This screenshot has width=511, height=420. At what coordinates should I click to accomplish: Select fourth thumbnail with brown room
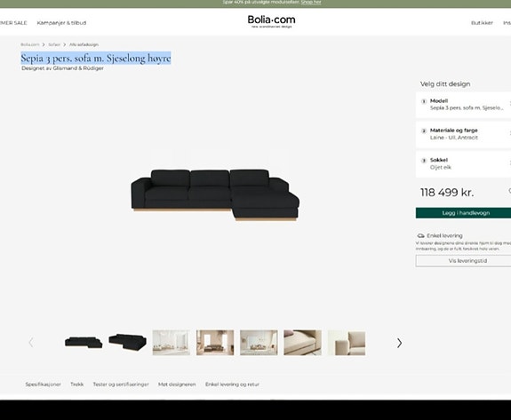(215, 343)
